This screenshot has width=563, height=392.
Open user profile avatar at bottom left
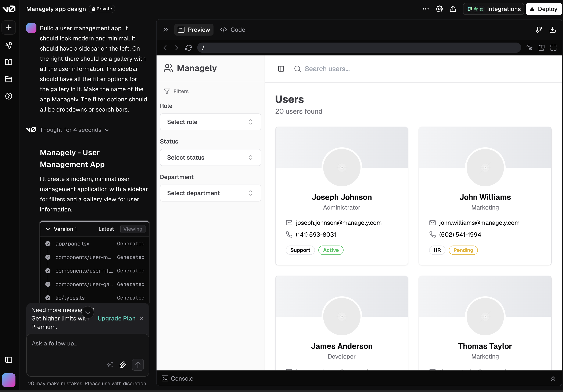click(x=9, y=380)
